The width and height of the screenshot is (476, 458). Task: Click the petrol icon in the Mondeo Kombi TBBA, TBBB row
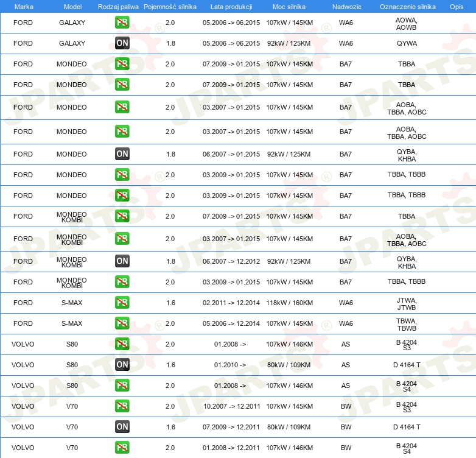tap(122, 281)
